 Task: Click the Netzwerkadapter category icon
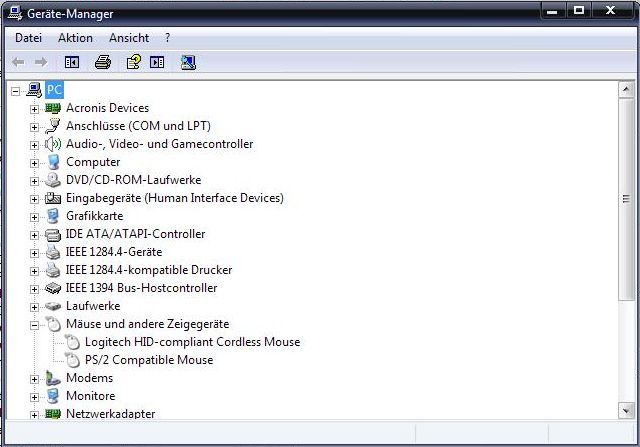click(53, 414)
